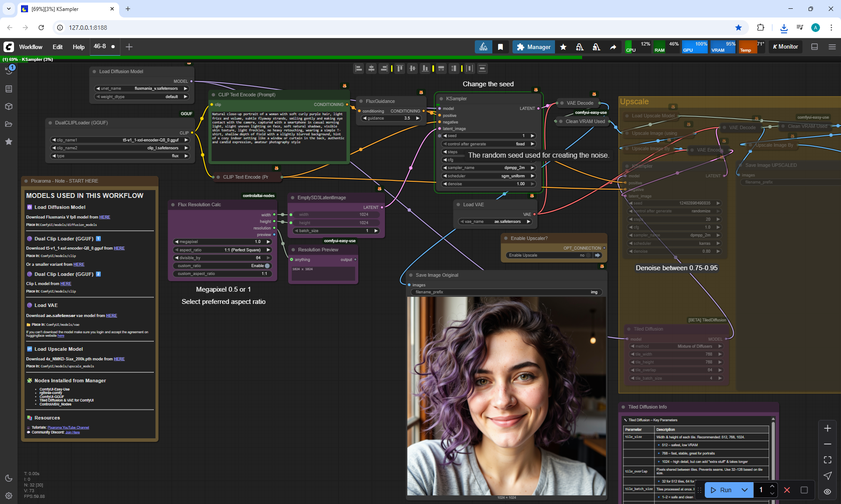This screenshot has width=841, height=504.
Task: Toggle custom_ratio Enable switch
Action: (x=267, y=266)
